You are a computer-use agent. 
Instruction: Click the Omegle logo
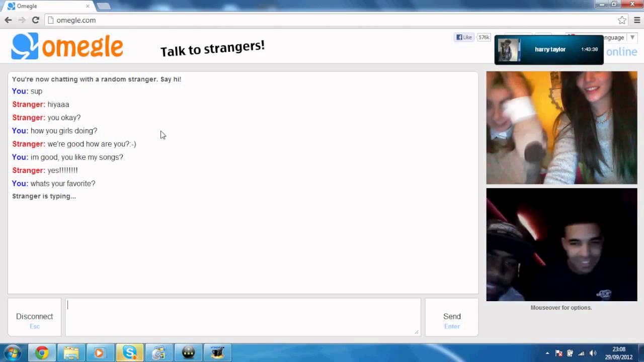point(67,46)
